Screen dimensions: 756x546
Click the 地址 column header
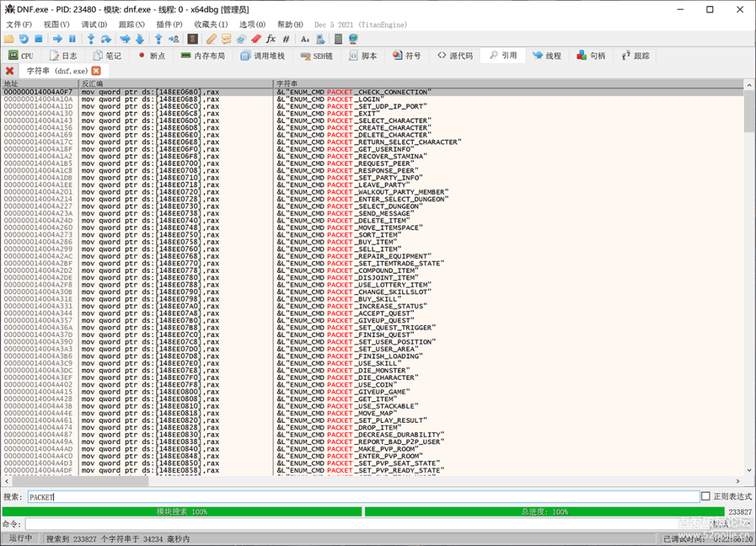(40, 83)
